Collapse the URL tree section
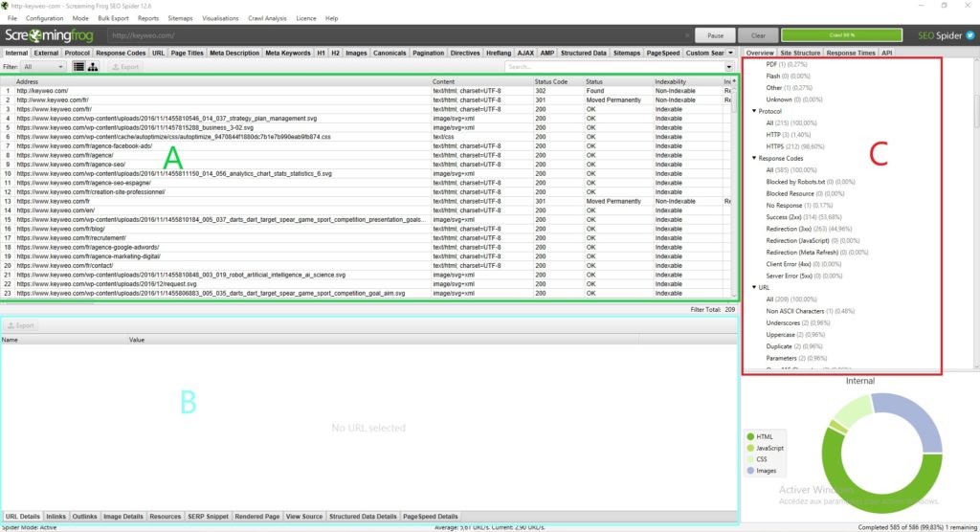980x532 pixels. pyautogui.click(x=754, y=288)
